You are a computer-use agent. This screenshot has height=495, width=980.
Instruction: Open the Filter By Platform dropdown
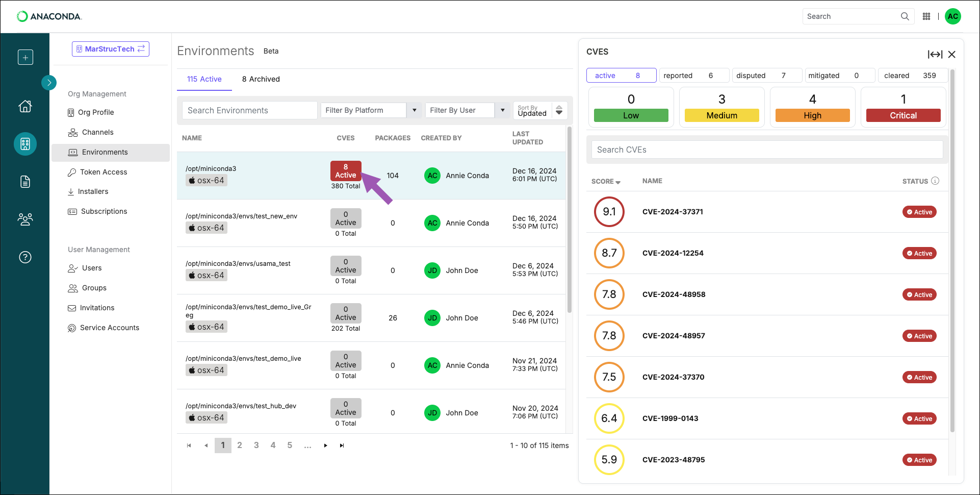tap(371, 110)
